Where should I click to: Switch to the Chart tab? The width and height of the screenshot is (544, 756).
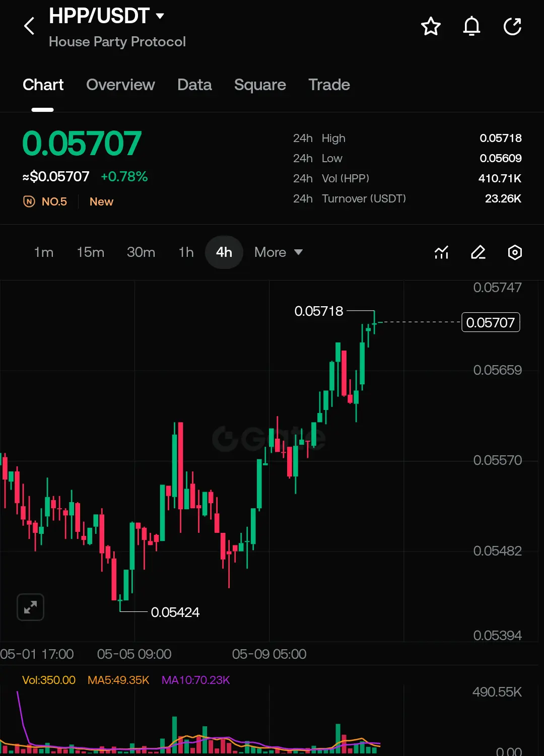coord(43,85)
